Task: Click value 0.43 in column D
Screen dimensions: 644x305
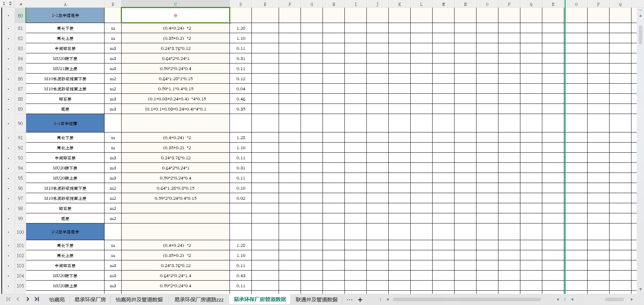Action: click(x=241, y=276)
